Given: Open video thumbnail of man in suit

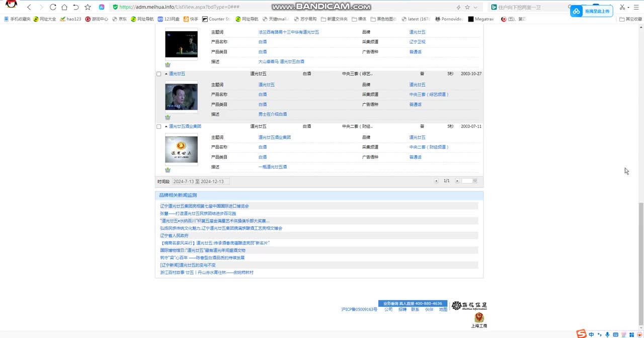Looking at the screenshot, I should click(181, 97).
